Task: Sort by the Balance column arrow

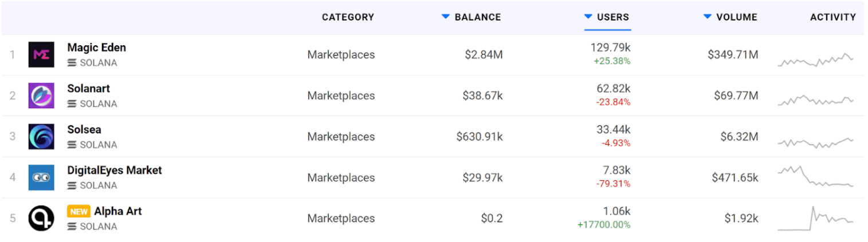Action: tap(446, 17)
